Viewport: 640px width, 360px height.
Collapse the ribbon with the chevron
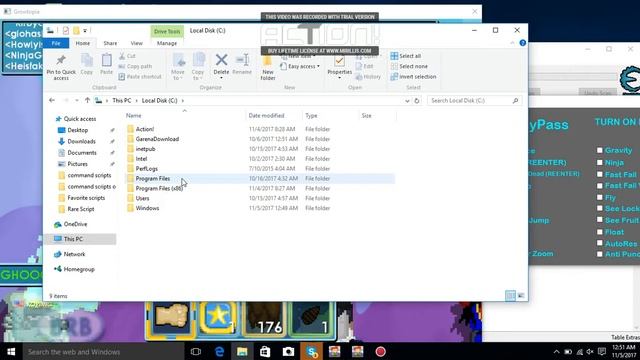pos(512,43)
